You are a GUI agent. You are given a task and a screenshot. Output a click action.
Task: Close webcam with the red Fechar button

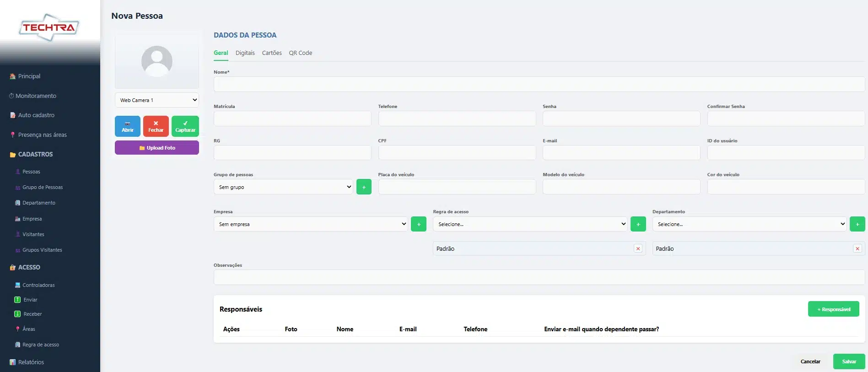[x=156, y=126]
